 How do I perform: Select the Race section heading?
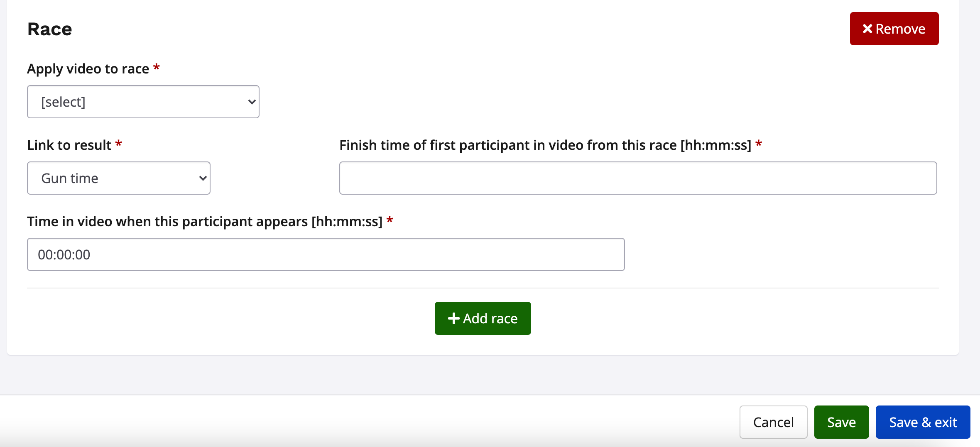(49, 28)
